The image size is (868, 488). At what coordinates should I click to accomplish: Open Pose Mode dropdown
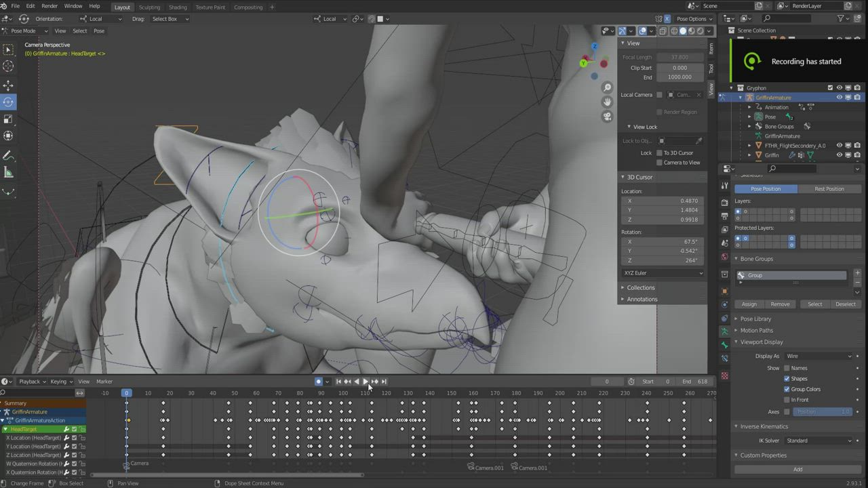(x=26, y=30)
